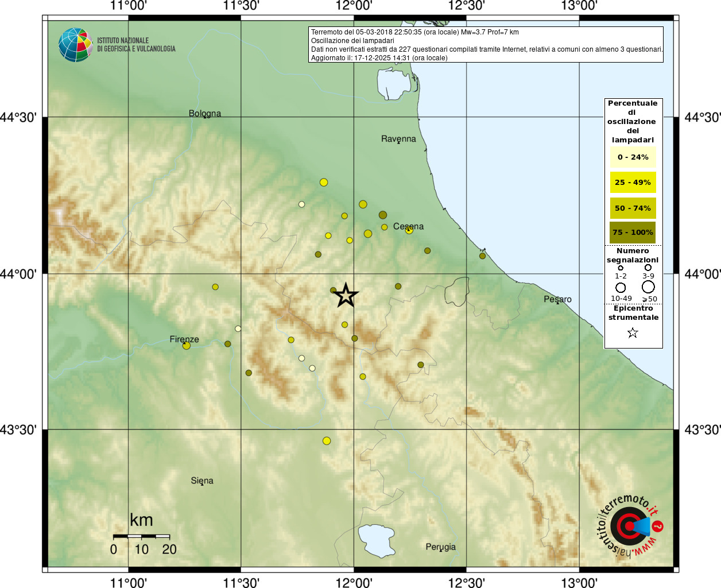The width and height of the screenshot is (721, 588).
Task: Select the epicenter star on the map
Action: point(346,295)
